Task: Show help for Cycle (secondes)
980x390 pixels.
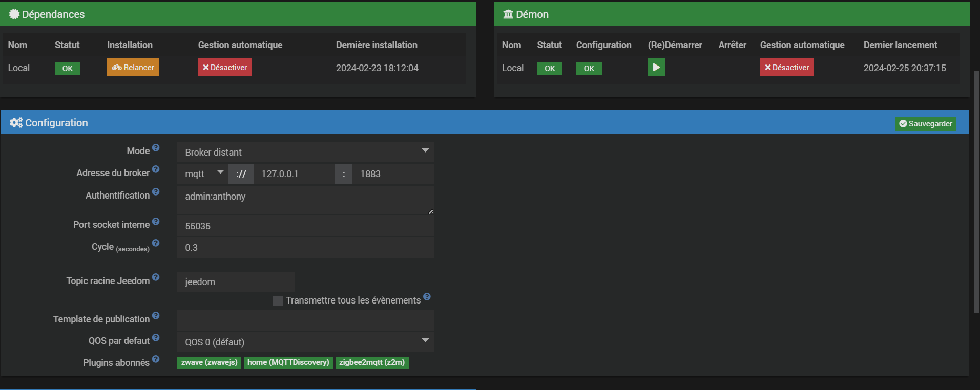Action: pos(156,243)
